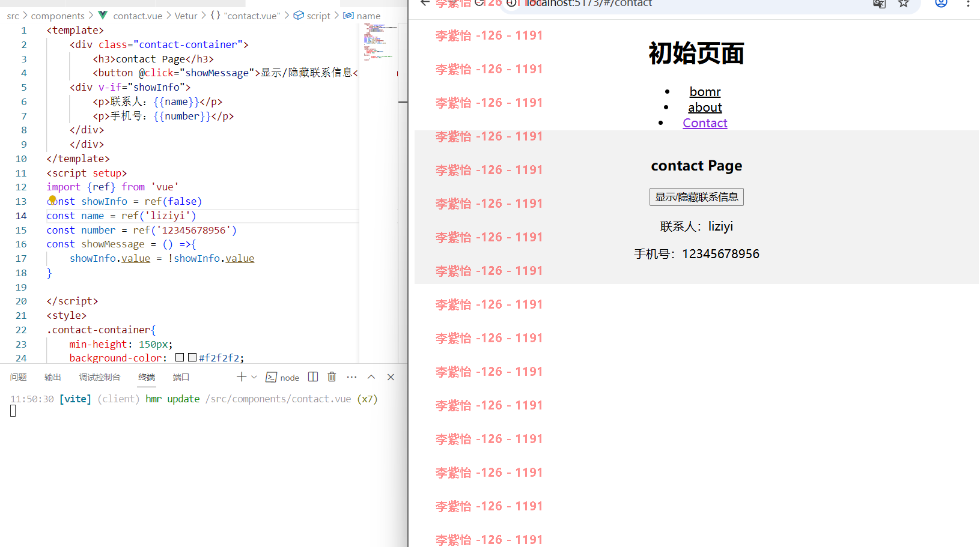
Task: Add a new terminal with the plus icon
Action: click(x=242, y=377)
